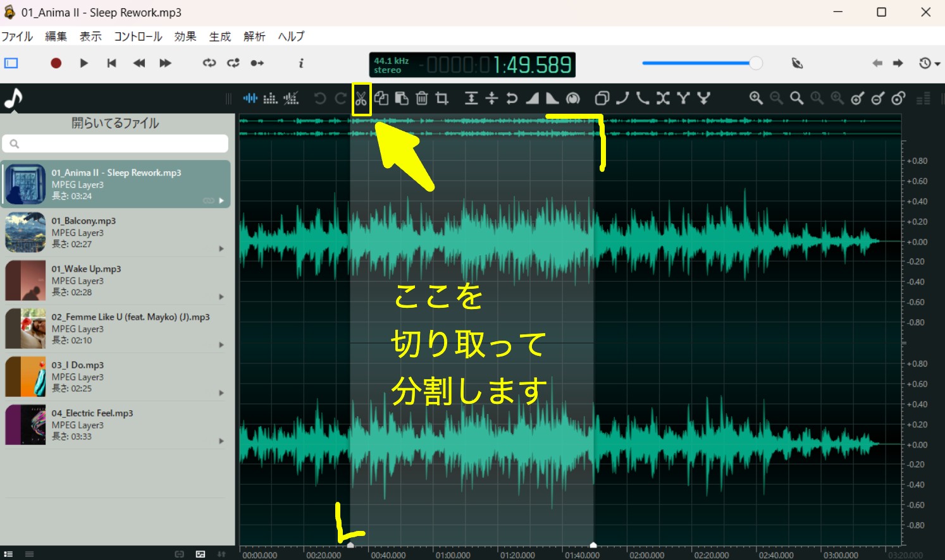
Task: Open the 解析 menu
Action: 254,37
